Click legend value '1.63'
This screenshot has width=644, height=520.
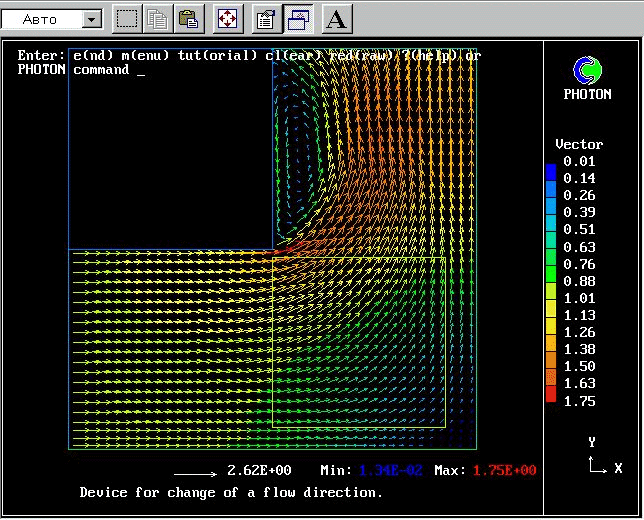click(579, 383)
